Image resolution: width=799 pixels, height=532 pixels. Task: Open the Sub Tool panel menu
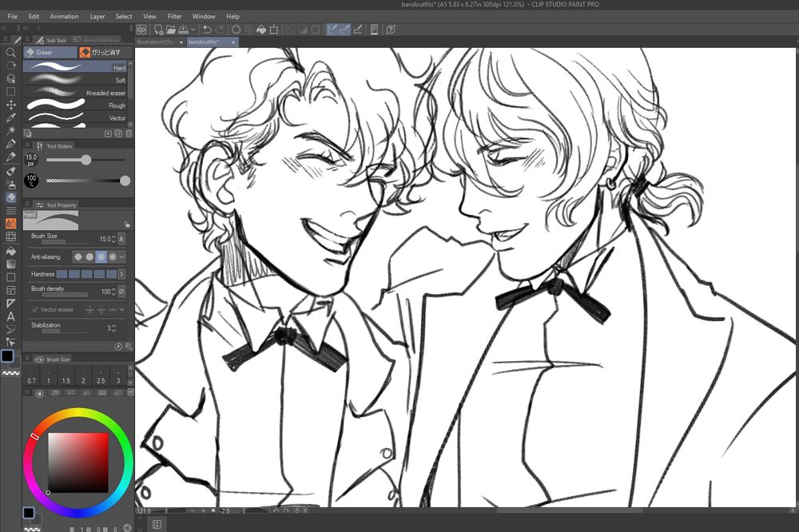point(27,39)
